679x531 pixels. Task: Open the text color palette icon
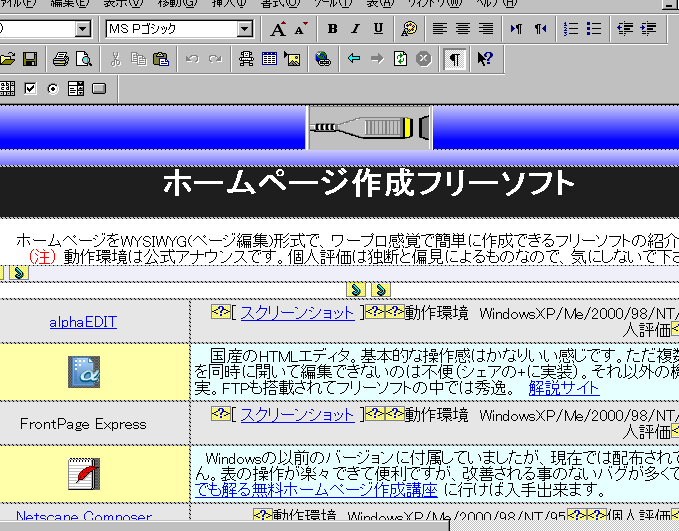pos(408,29)
